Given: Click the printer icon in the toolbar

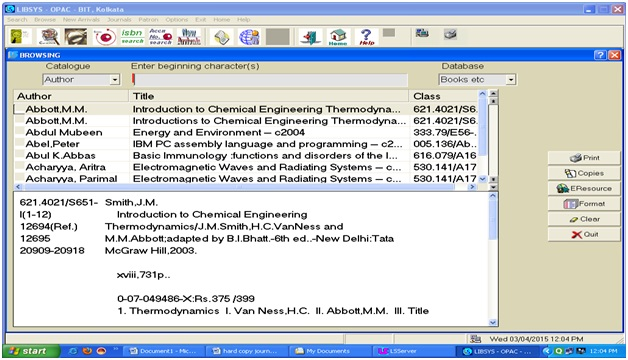Looking at the screenshot, I should pyautogui.click(x=450, y=34).
